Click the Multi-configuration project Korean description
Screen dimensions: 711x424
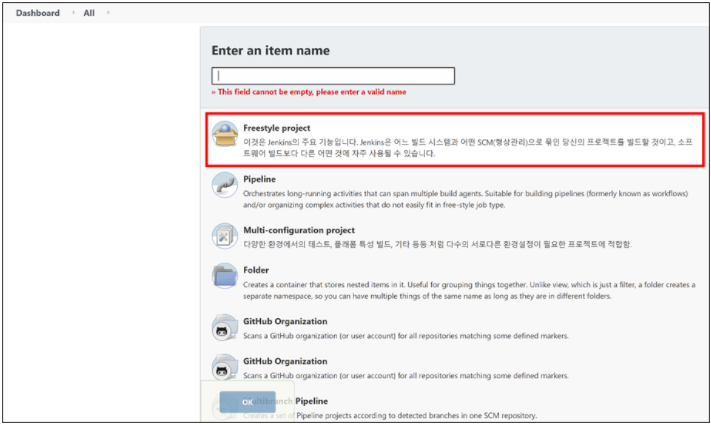437,244
